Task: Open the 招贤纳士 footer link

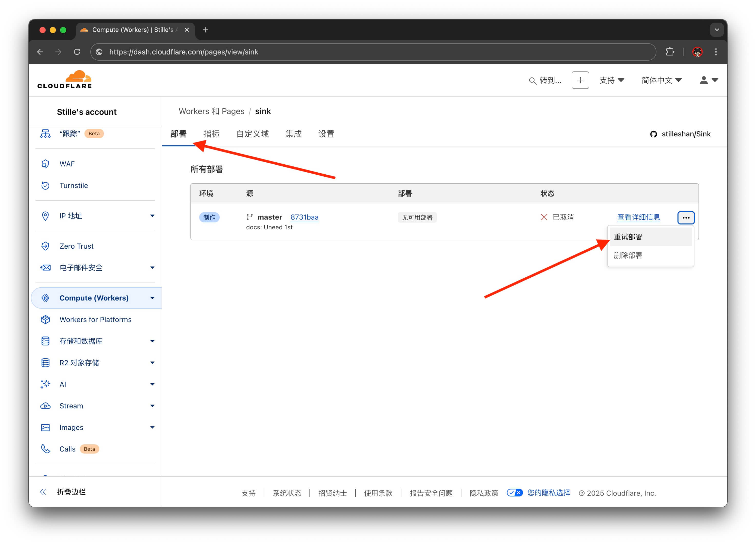Action: 333,493
